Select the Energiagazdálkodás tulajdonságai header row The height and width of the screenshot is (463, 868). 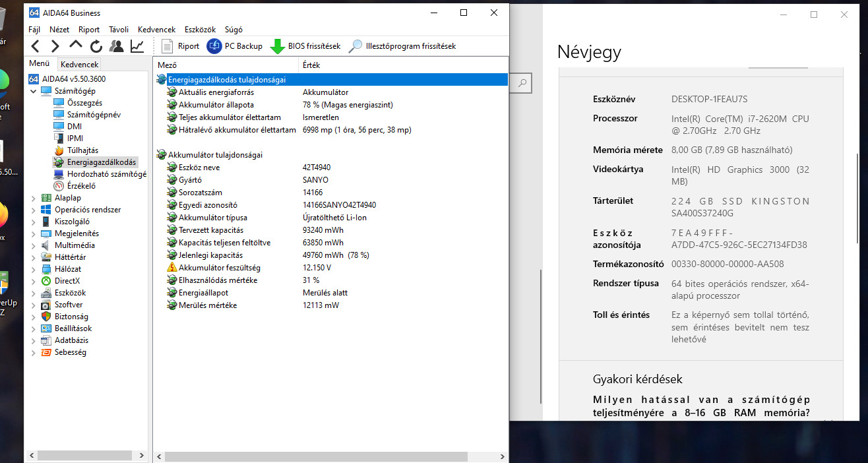[331, 80]
